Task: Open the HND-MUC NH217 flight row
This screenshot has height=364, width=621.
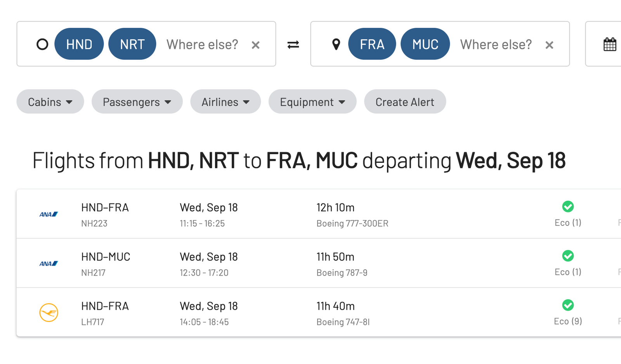Action: (x=319, y=263)
